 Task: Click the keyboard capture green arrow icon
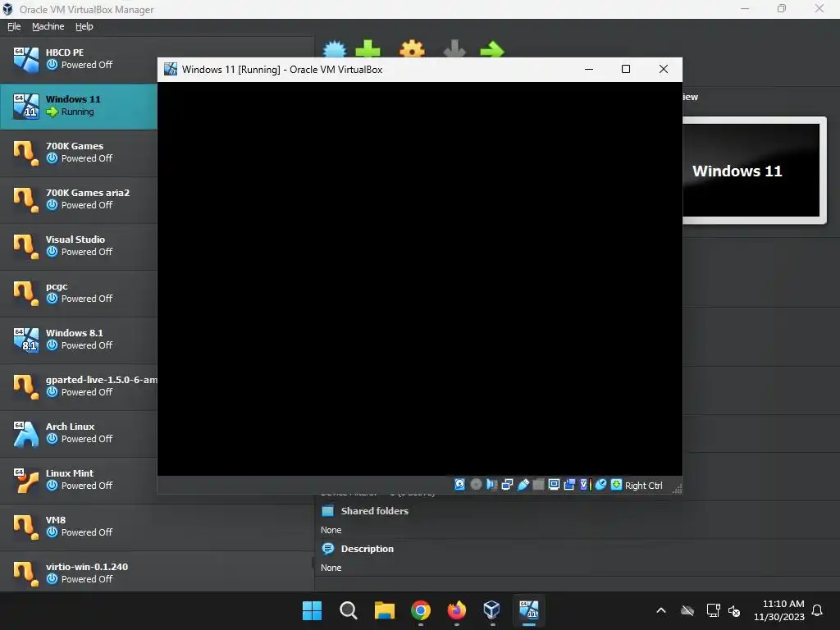[x=617, y=485]
